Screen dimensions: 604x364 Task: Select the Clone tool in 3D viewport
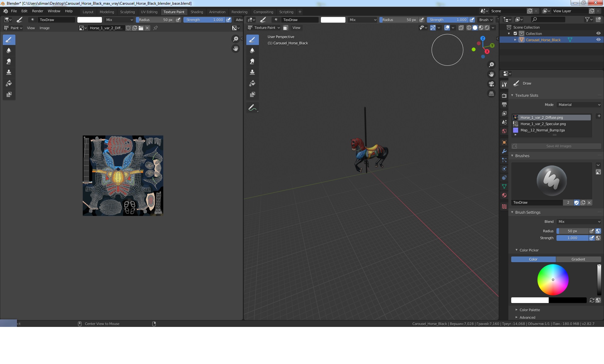[252, 72]
